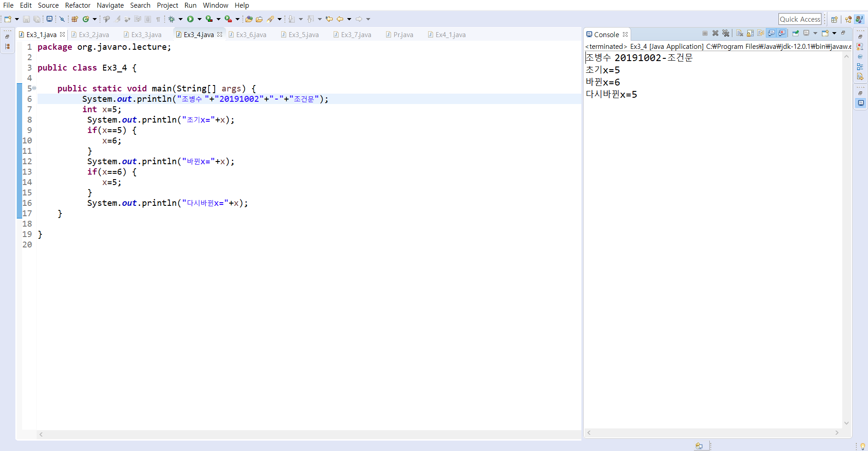Click the Open Console icon
The image size is (868, 451).
[x=826, y=33]
